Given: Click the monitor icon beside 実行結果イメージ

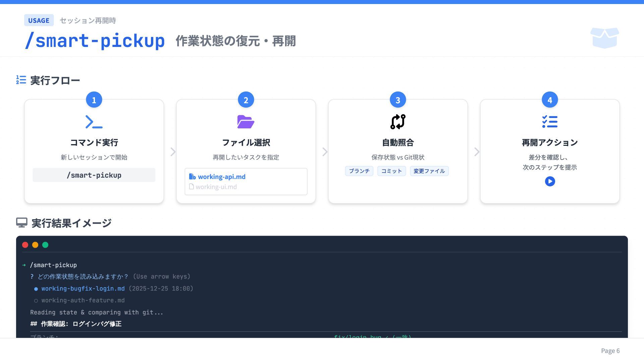Looking at the screenshot, I should click(x=22, y=223).
